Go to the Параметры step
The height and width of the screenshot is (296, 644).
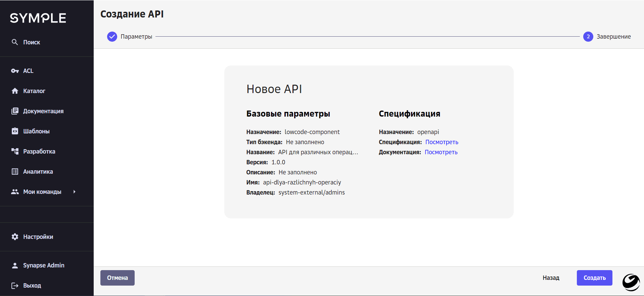pos(136,37)
